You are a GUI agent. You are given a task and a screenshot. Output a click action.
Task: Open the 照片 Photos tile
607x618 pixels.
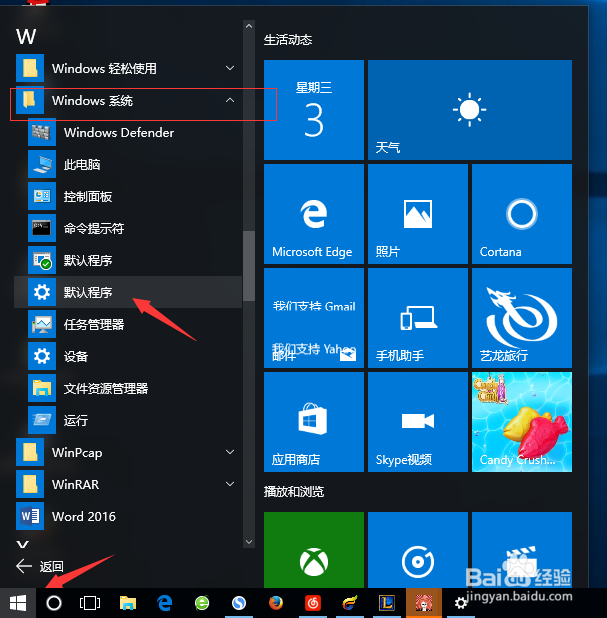click(x=418, y=214)
